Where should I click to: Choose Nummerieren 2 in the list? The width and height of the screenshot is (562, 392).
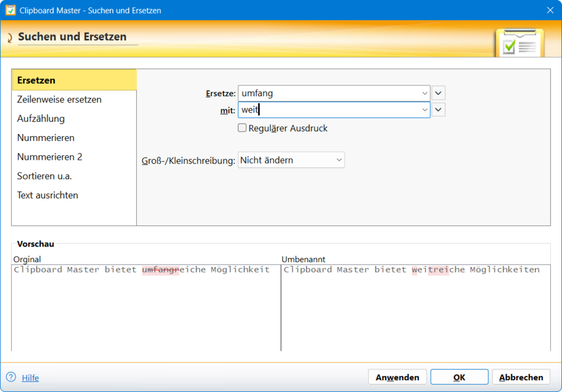coord(74,157)
